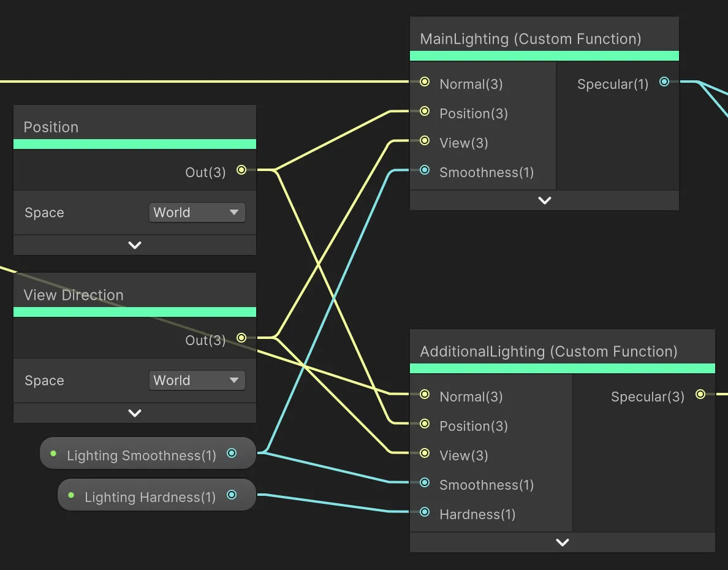Image resolution: width=728 pixels, height=570 pixels.
Task: Expand the MainLighting node chevron
Action: 545,200
